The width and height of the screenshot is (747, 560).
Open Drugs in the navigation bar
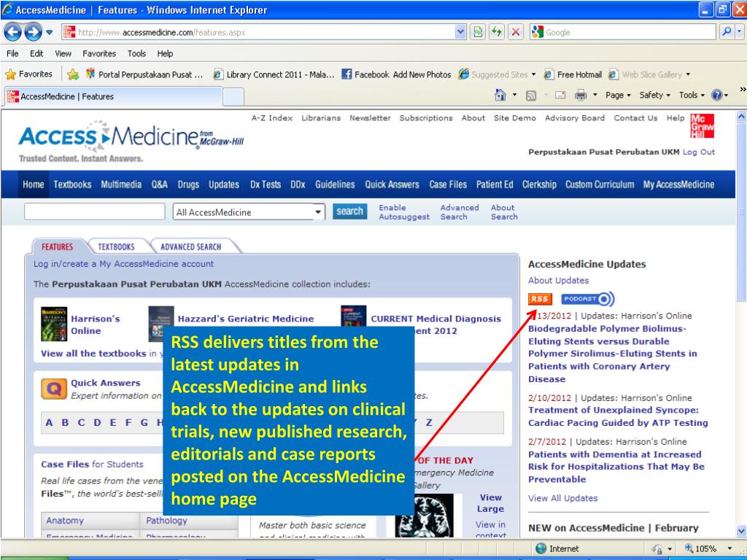(x=188, y=184)
